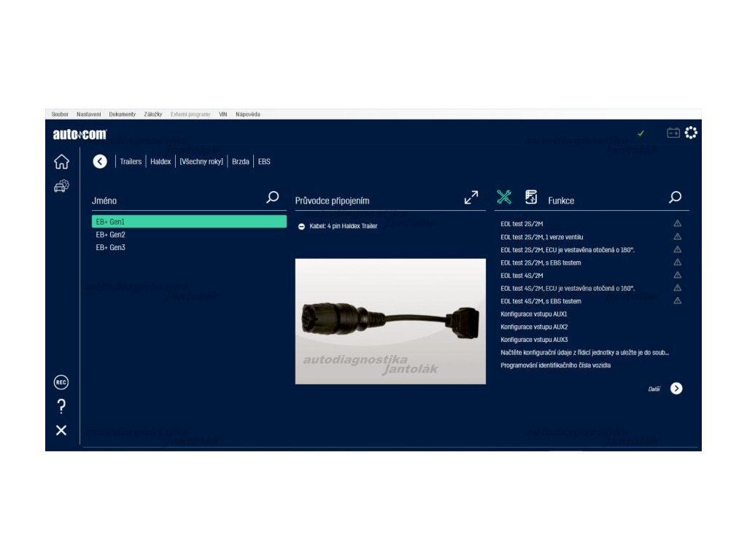Open the vehicle selection car icon
Screen dimensions: 747x560
[61, 186]
